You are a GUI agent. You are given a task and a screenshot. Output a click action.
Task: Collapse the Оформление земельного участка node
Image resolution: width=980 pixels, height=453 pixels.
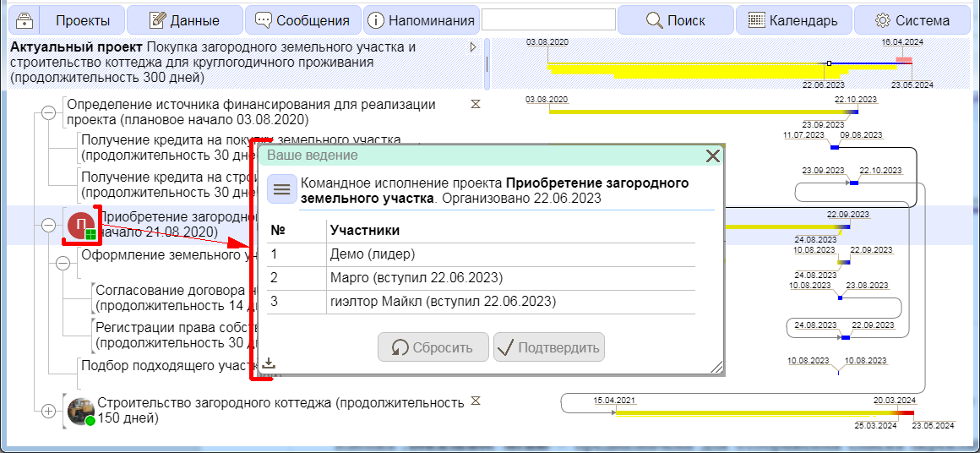(63, 262)
